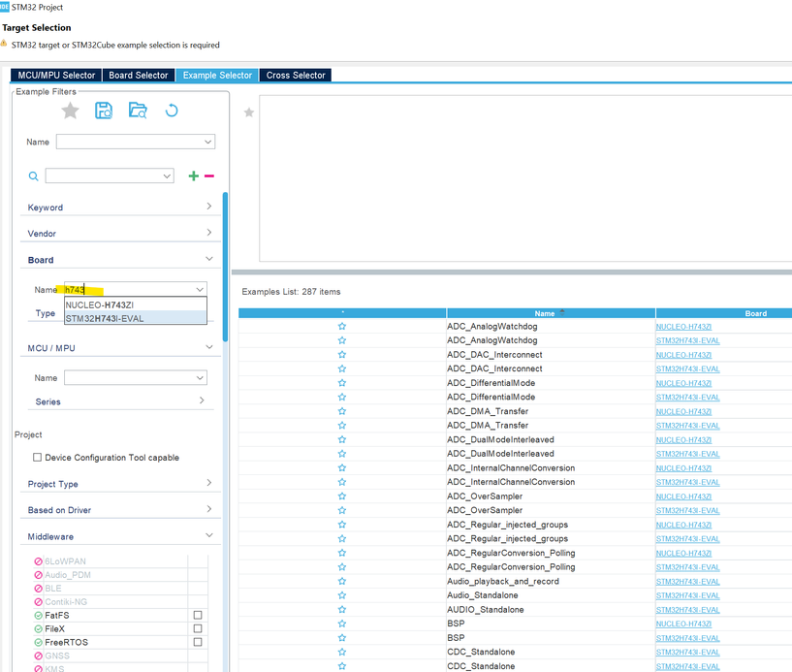
Task: Click the save search filters icon
Action: [104, 111]
